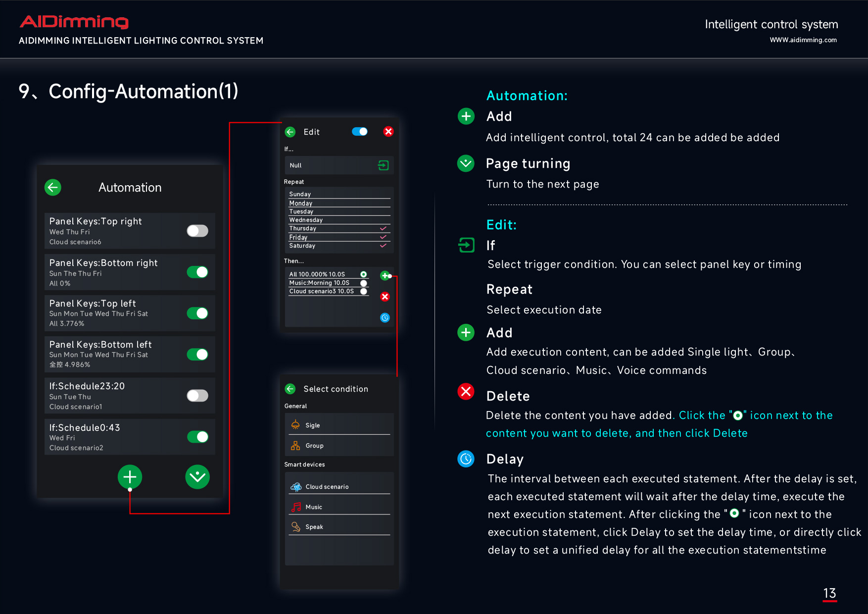Click the back arrow in Automation panel
The image size is (868, 614).
[x=53, y=187]
